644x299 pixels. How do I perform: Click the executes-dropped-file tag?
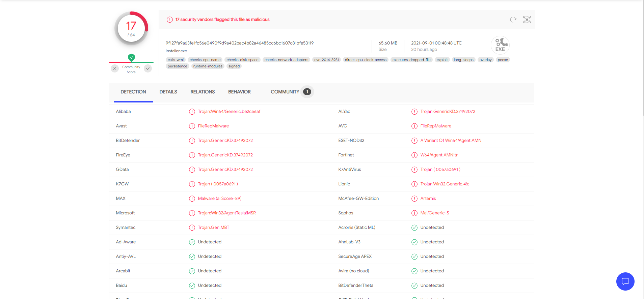[411, 60]
